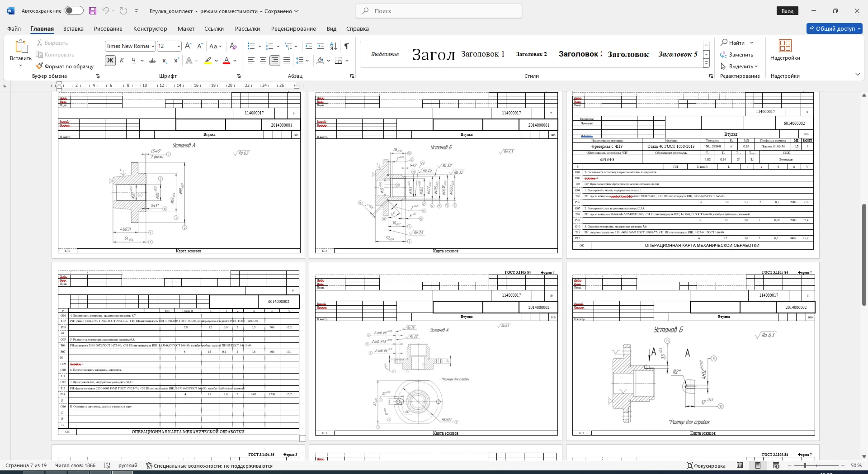Viewport: 868px width, 474px height.
Task: Apply subscript formatting
Action: tap(165, 61)
